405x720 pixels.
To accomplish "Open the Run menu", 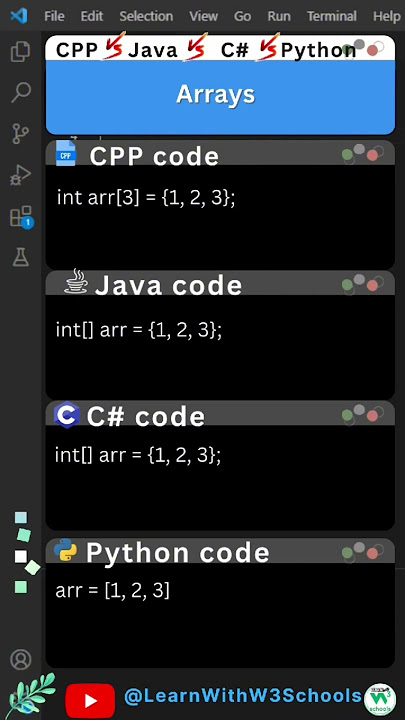I will click(279, 17).
